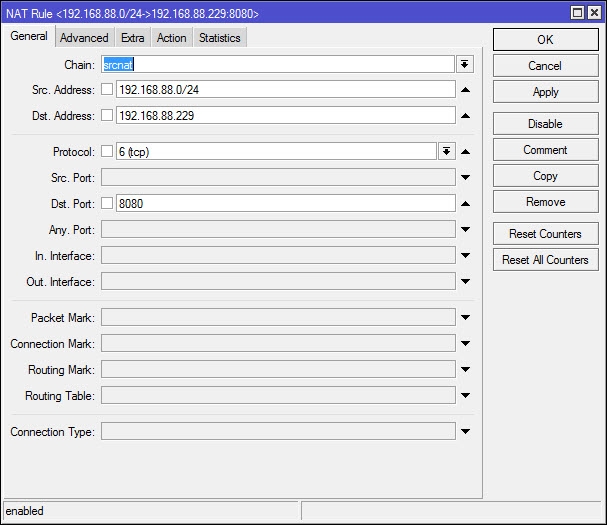
Task: Switch to the Advanced tab
Action: point(84,38)
